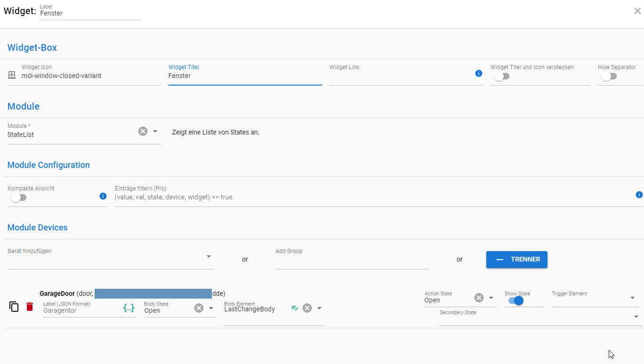Screen dimensions: 644x364
Task: Delete the GarageDoor device entry
Action: 30,307
